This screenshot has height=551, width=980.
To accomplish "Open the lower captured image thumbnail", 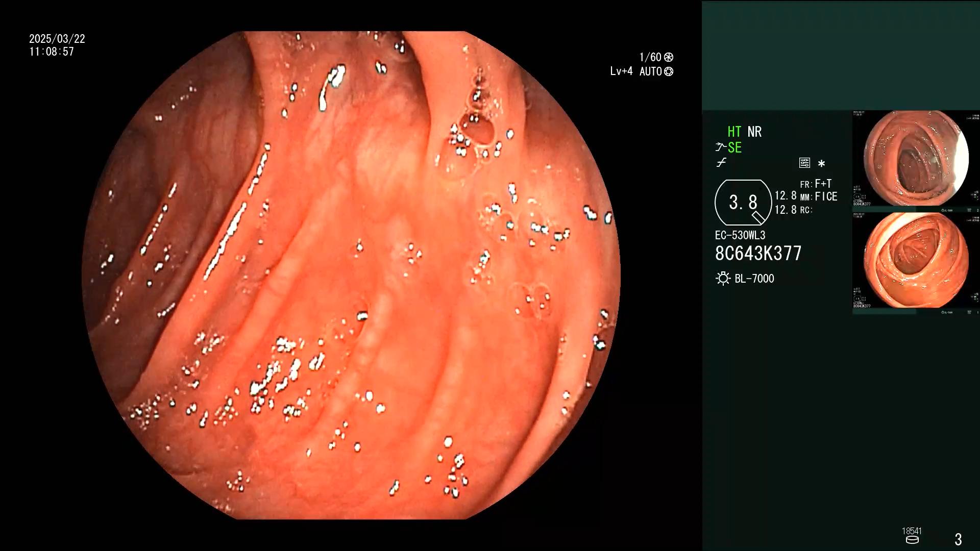I will click(916, 261).
